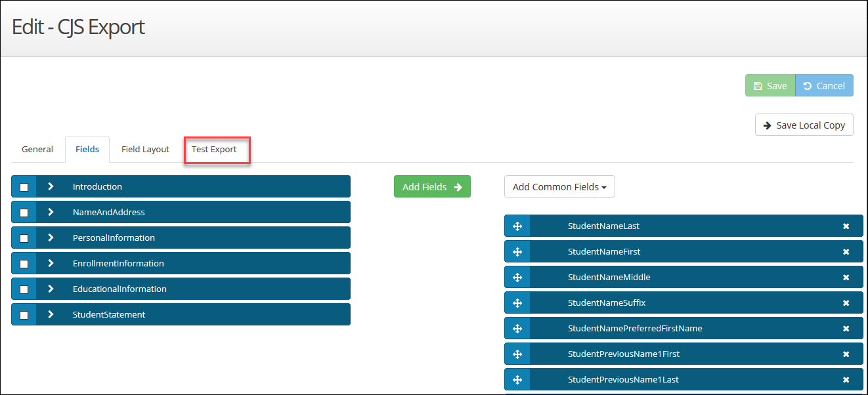
Task: Click the move crosshair on StudentNamePreferredFirstName
Action: click(x=517, y=328)
